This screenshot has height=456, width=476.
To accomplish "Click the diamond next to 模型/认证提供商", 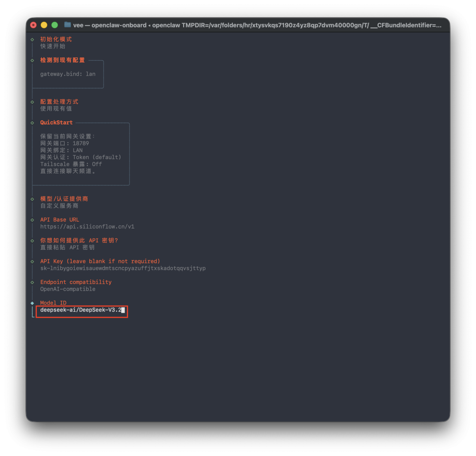I will 33,198.
